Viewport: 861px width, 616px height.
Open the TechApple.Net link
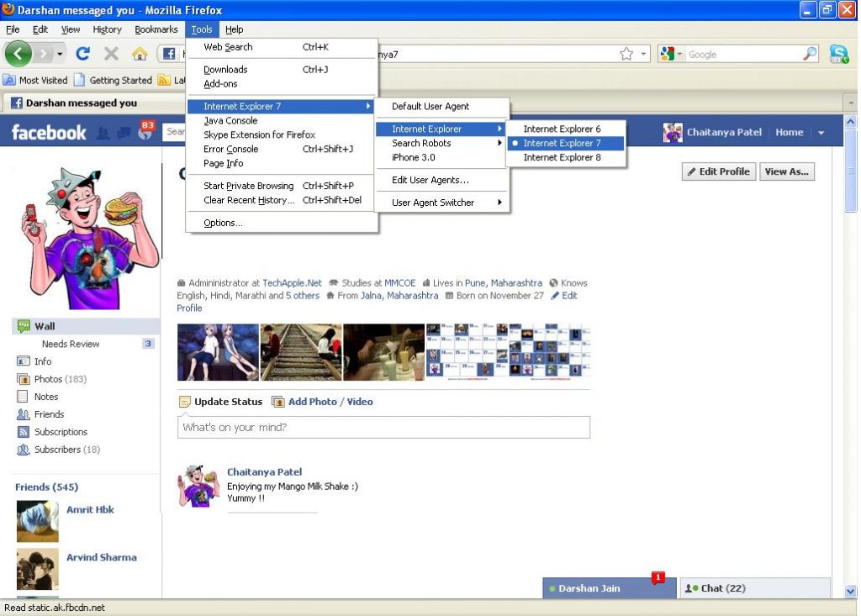pyautogui.click(x=292, y=283)
